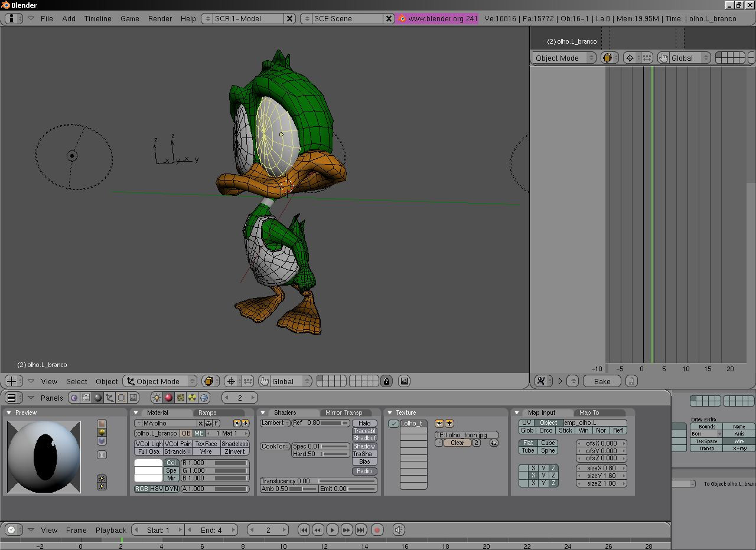This screenshot has height=550, width=756.
Task: Toggle the Wire material option
Action: [x=206, y=451]
